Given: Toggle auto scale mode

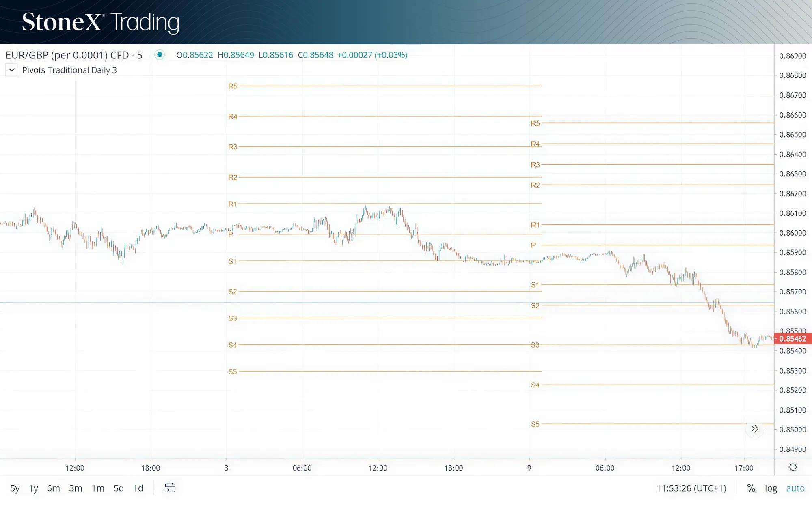Looking at the screenshot, I should point(795,488).
